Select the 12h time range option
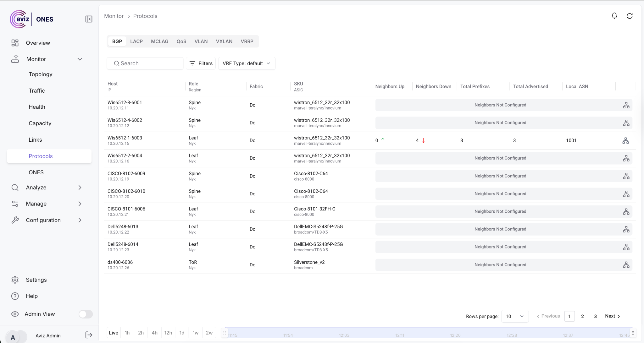This screenshot has width=644, height=343. click(168, 333)
